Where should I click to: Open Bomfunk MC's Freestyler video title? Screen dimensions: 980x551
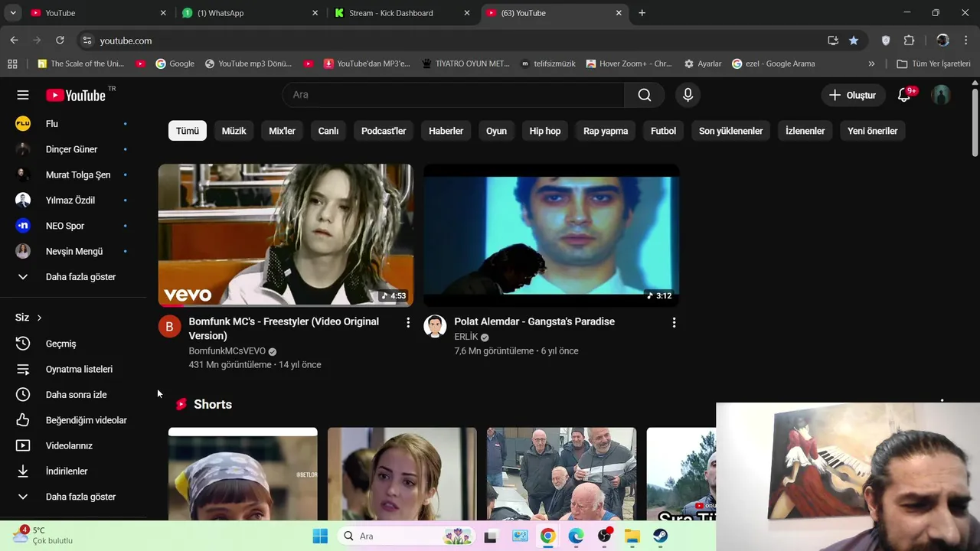tap(284, 328)
